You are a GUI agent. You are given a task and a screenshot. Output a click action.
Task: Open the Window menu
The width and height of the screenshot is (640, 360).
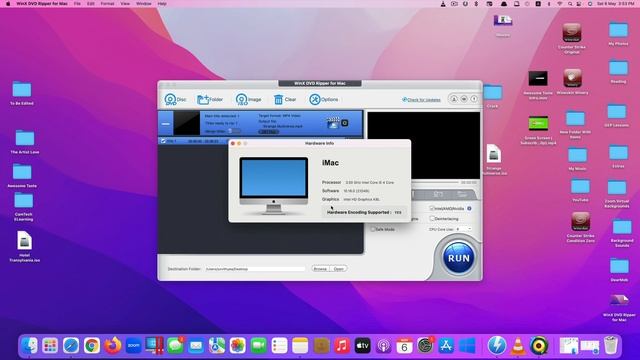(143, 4)
